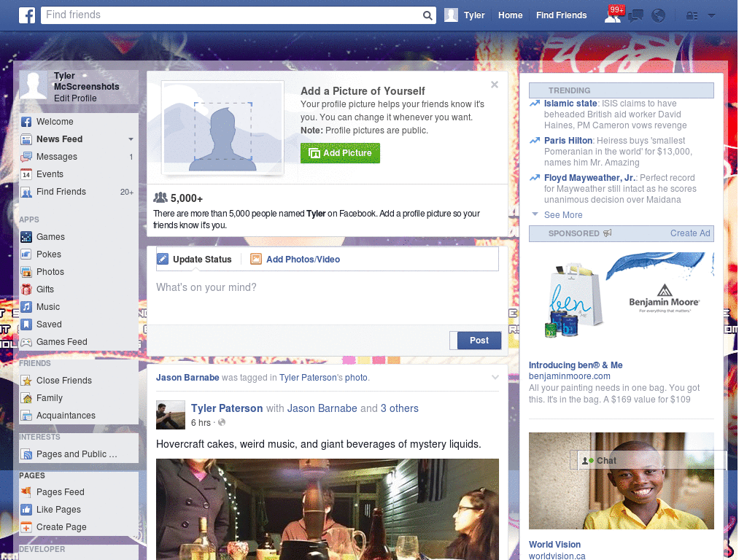Open the Introducing ben® & Me link
747x560 pixels.
(576, 365)
